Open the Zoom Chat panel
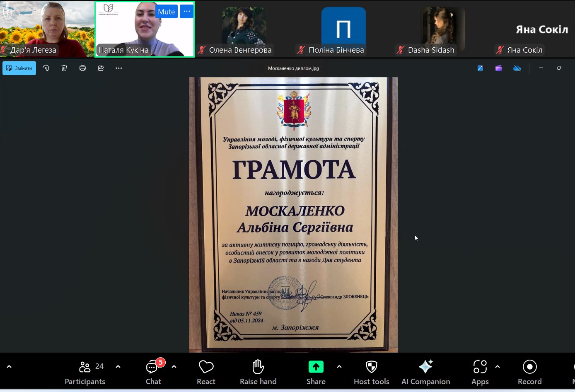This screenshot has width=575, height=392. (153, 373)
